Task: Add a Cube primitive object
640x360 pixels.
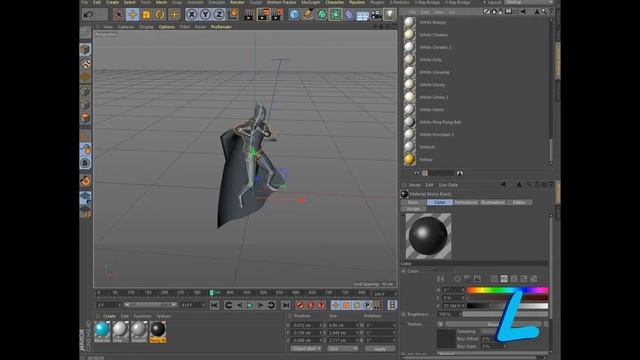Action: [x=294, y=15]
